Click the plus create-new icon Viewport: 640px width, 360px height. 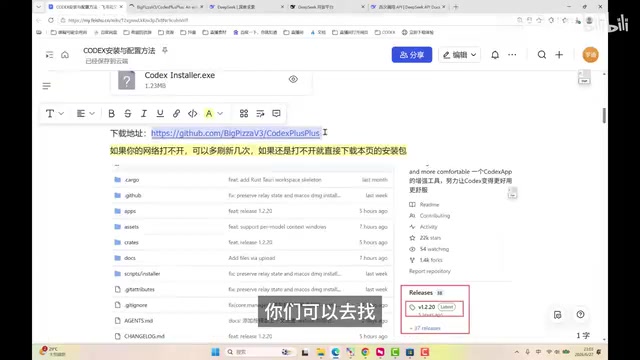pyautogui.click(x=559, y=55)
